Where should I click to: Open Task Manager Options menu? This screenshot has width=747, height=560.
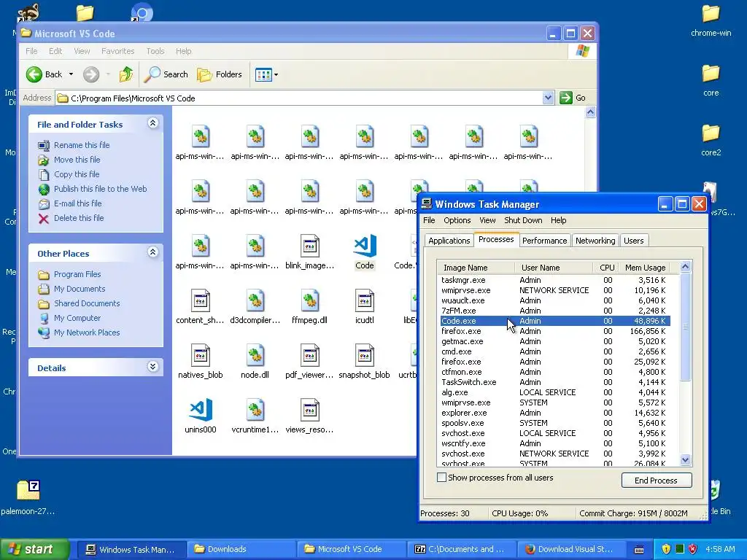[457, 220]
